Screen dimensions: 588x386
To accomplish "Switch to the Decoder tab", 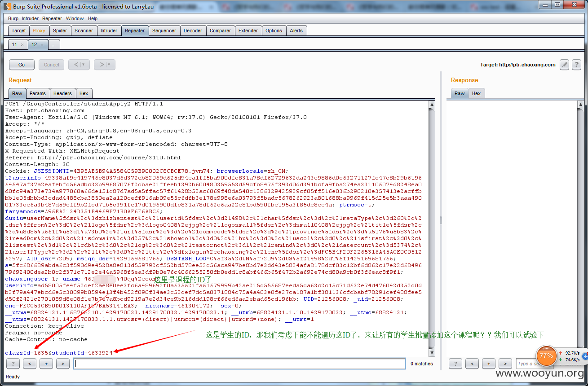I will point(193,31).
